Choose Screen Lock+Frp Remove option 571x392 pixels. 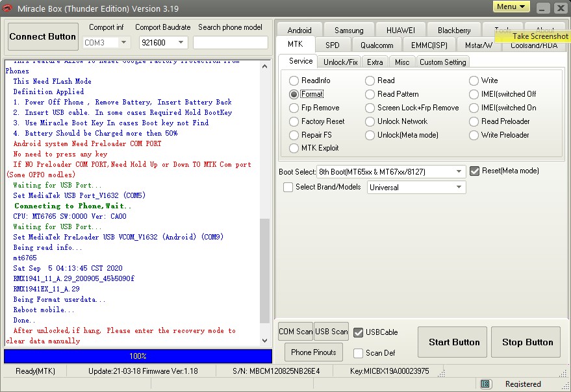coord(370,108)
